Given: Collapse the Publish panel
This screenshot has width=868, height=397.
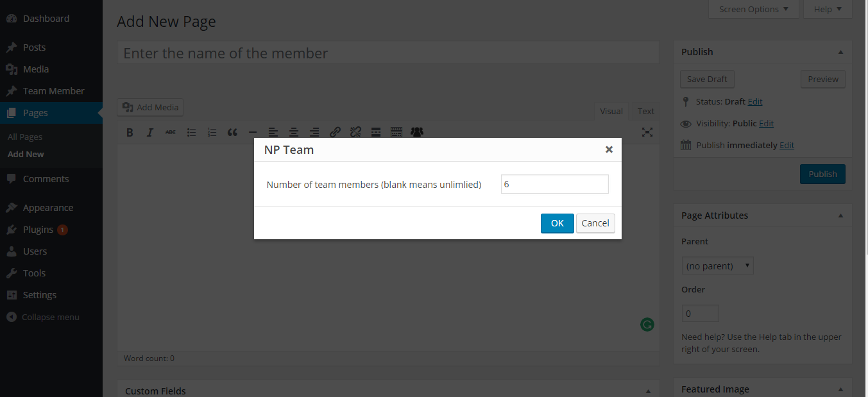Looking at the screenshot, I should pos(840,52).
